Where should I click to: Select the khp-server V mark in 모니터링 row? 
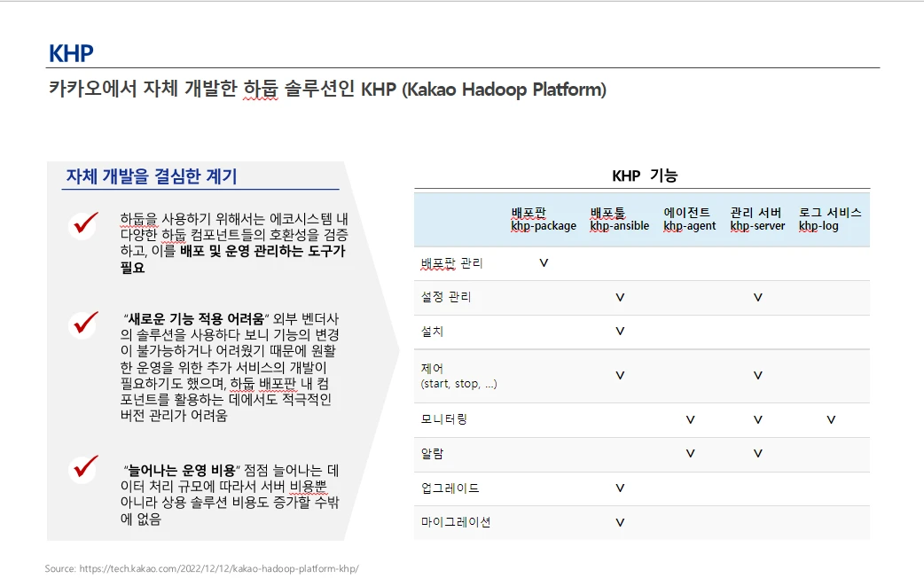coord(758,420)
